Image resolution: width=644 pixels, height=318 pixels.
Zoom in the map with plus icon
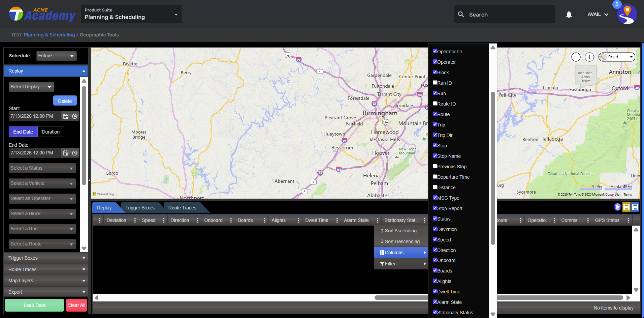pos(589,57)
